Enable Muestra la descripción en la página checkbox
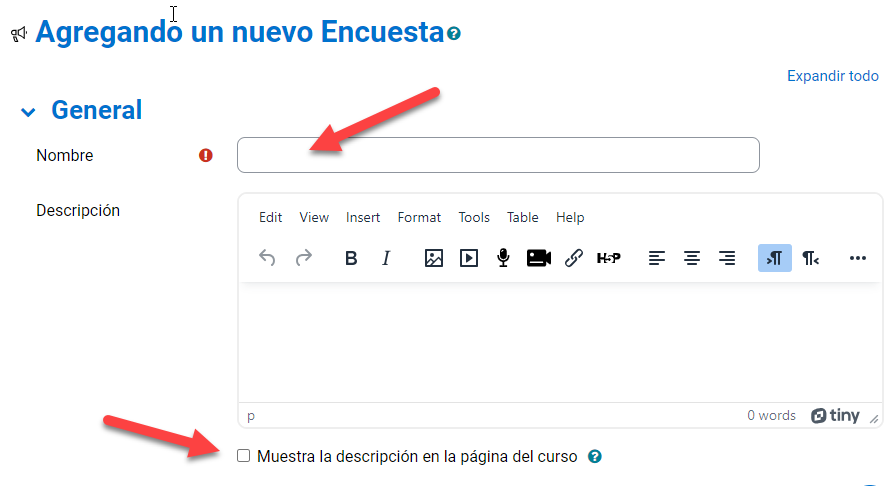 [243, 456]
